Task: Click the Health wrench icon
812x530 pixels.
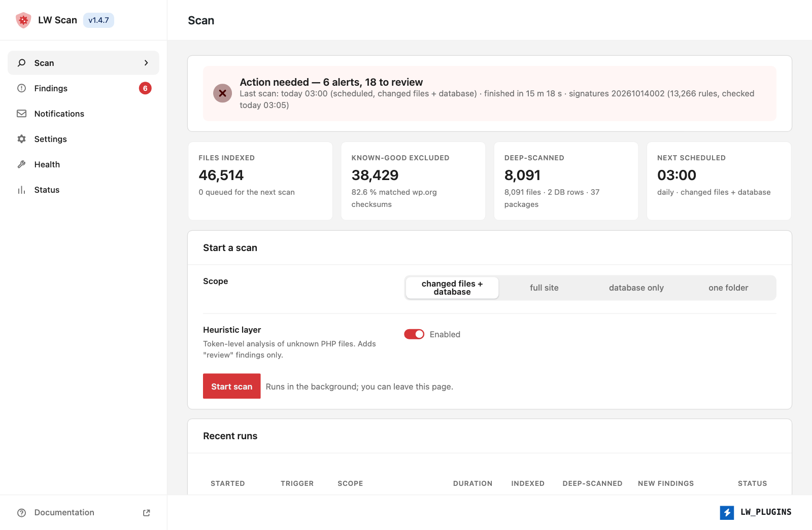Action: tap(21, 164)
